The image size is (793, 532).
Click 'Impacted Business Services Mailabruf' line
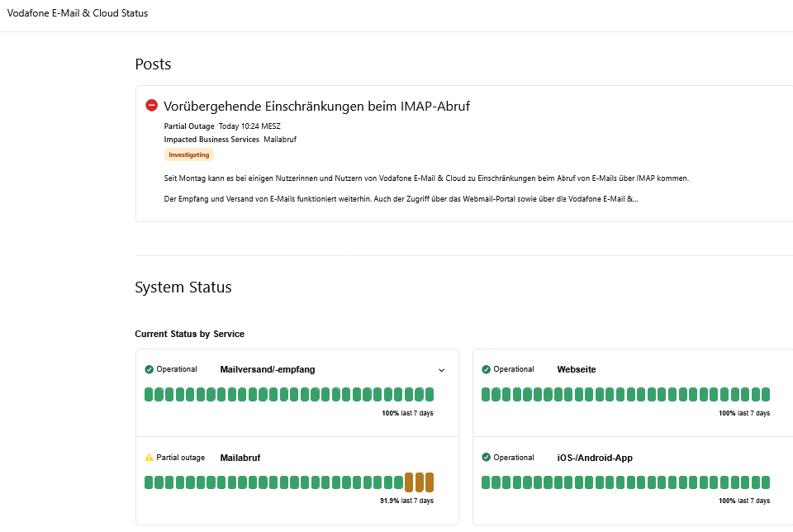230,140
